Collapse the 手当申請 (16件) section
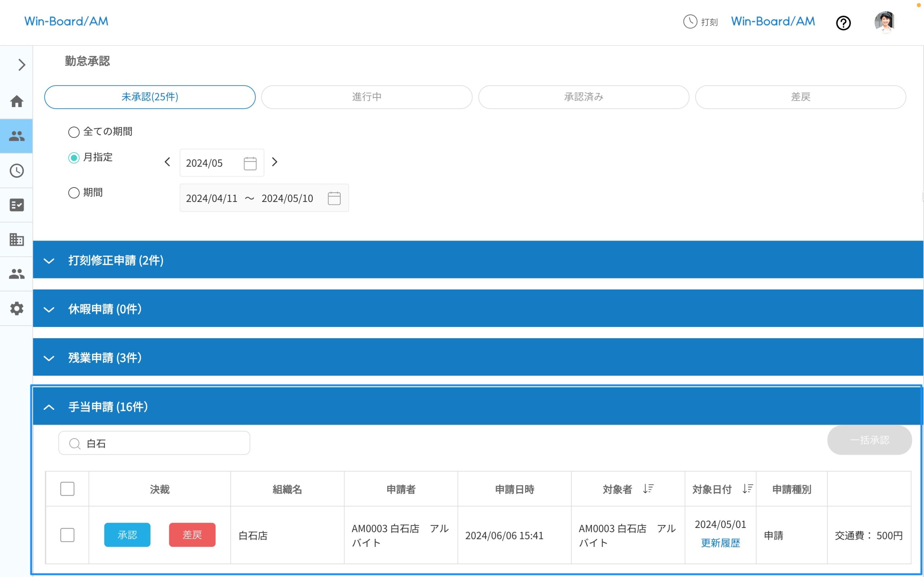This screenshot has width=924, height=577. pyautogui.click(x=49, y=407)
